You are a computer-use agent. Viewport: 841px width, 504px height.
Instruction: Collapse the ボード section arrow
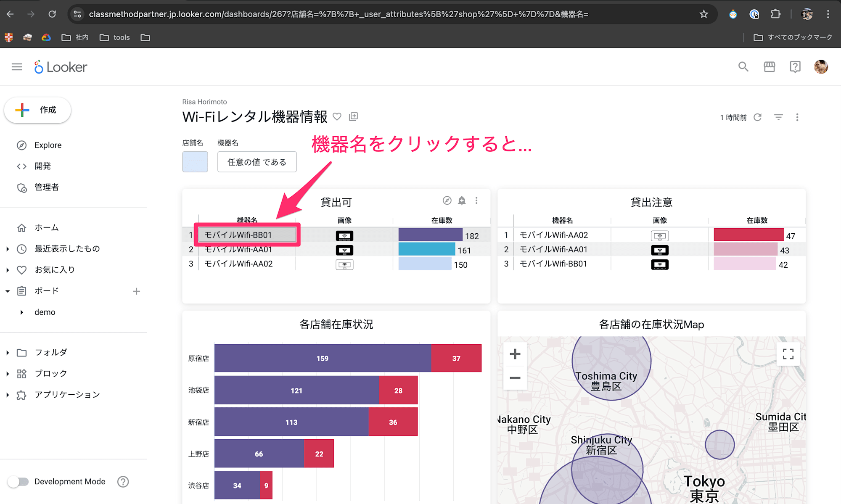point(8,291)
